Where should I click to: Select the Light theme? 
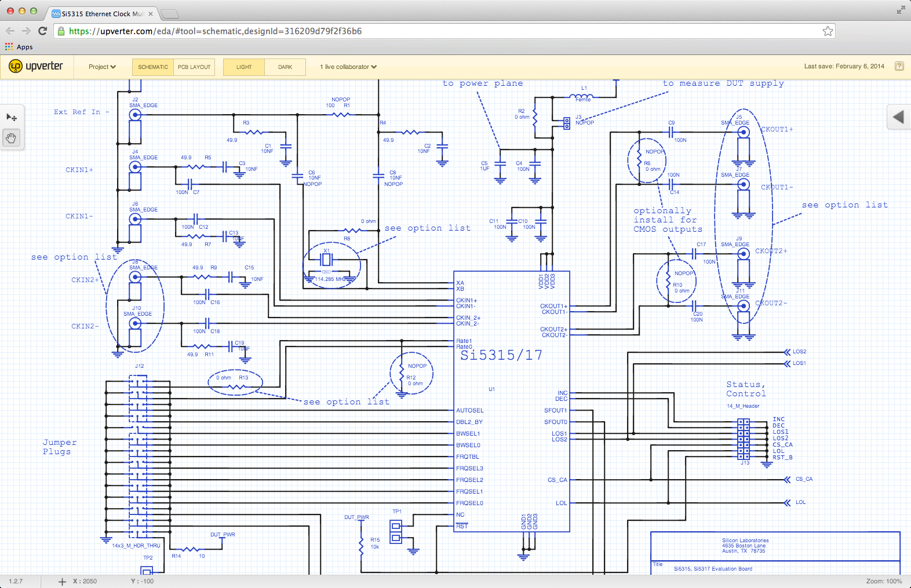pyautogui.click(x=244, y=67)
